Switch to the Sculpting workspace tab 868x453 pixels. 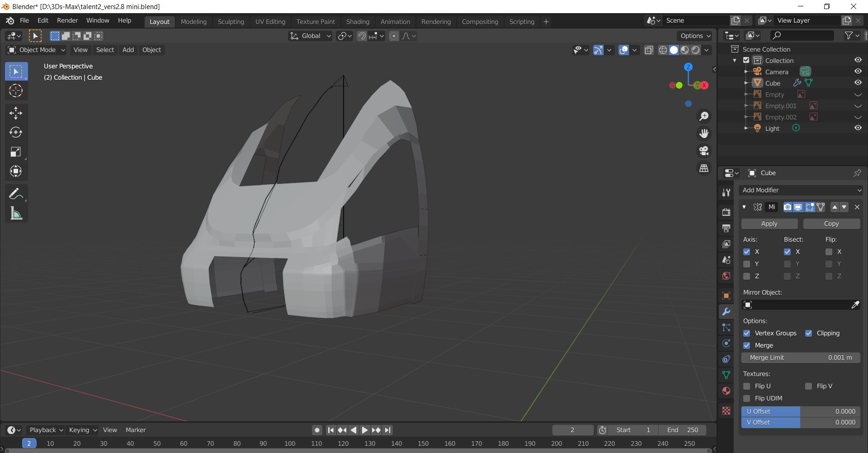click(x=231, y=22)
